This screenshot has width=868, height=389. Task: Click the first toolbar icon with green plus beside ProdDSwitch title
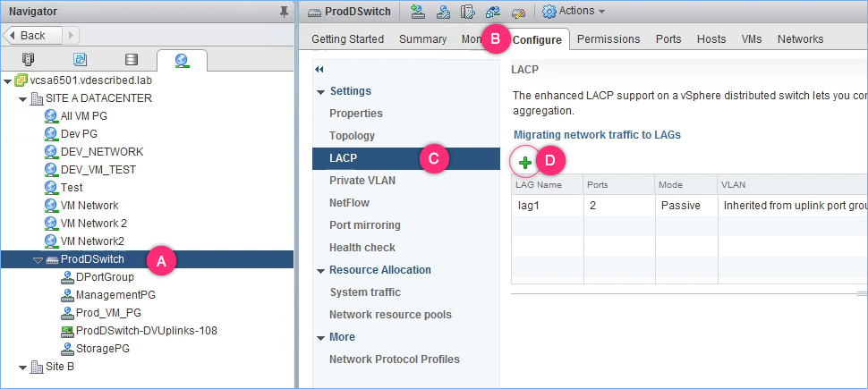point(419,12)
